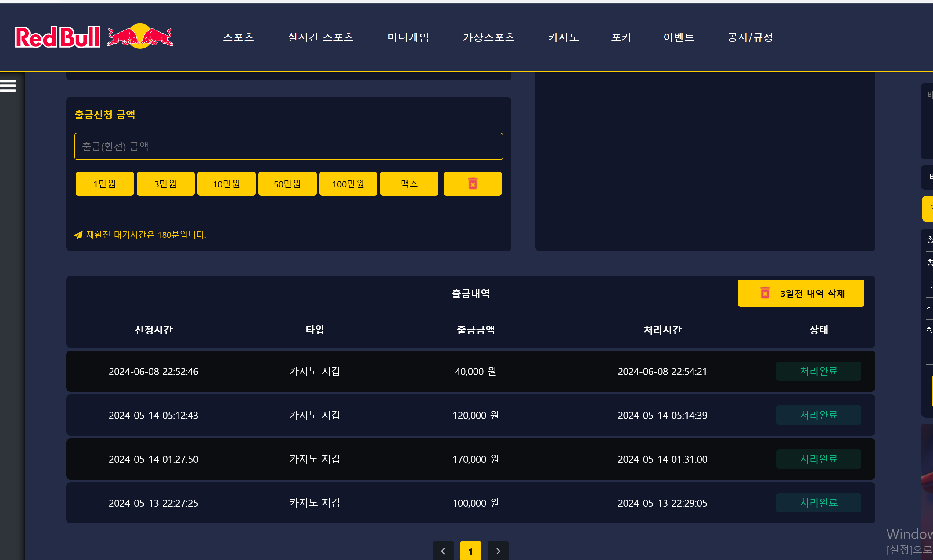Click 처리완료 status of 40,000 원 row
The height and width of the screenshot is (560, 933).
coord(818,371)
